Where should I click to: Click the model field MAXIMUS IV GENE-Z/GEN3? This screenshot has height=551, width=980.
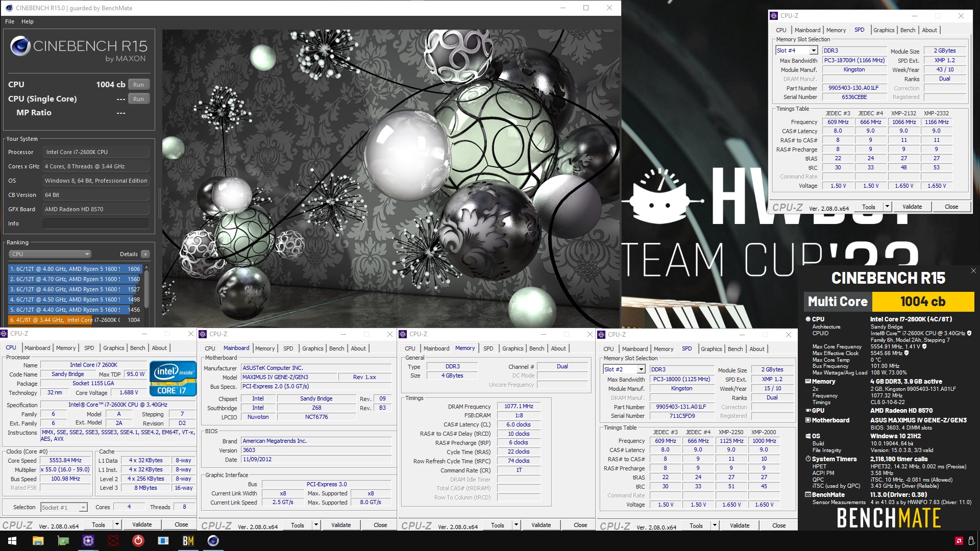[289, 378]
